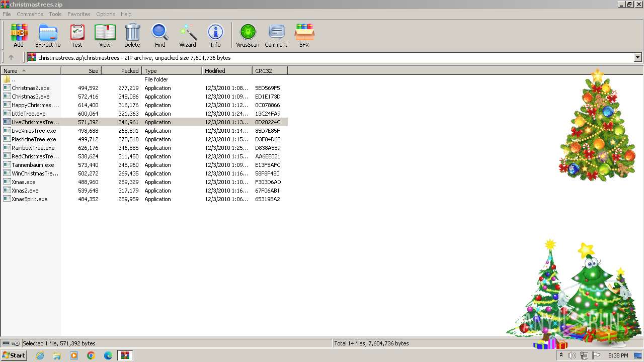
Task: Click the network tray icon
Action: coord(584,355)
